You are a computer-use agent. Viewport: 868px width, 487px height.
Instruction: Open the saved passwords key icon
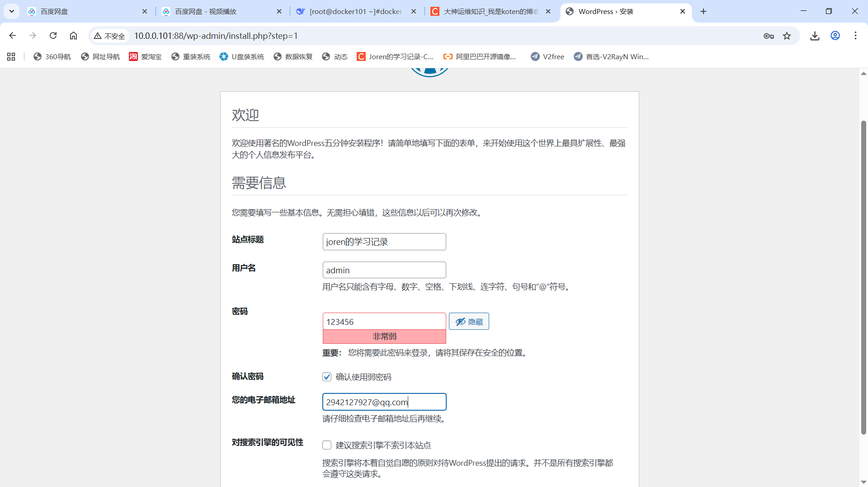769,36
